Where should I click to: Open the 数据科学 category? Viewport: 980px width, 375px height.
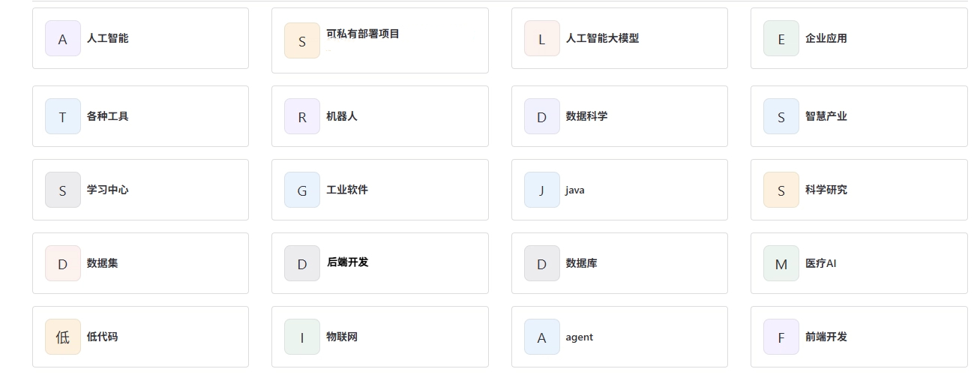[x=619, y=116]
